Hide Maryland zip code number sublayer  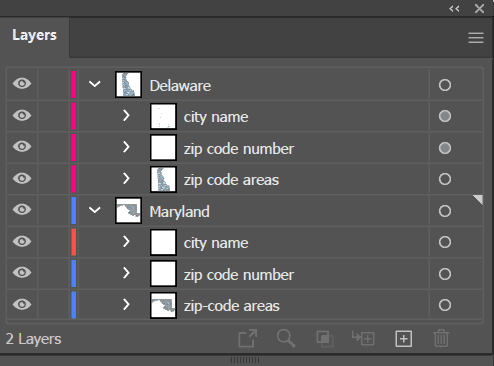click(22, 272)
